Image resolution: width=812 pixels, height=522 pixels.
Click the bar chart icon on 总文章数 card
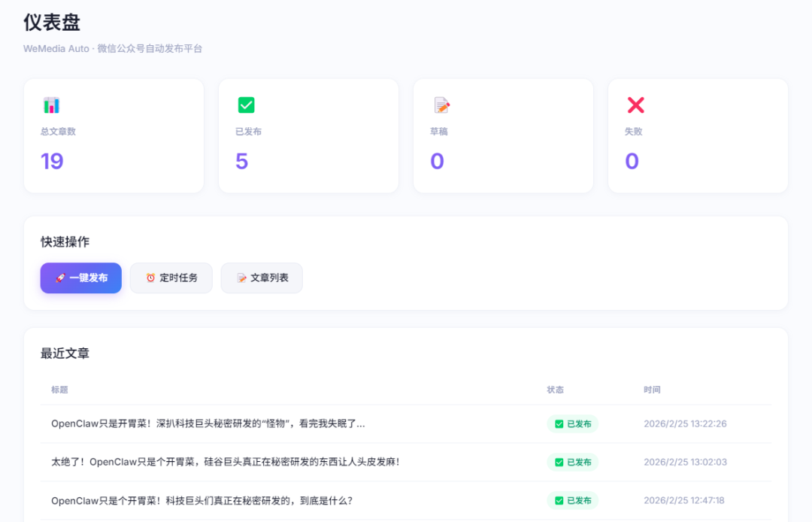[52, 105]
